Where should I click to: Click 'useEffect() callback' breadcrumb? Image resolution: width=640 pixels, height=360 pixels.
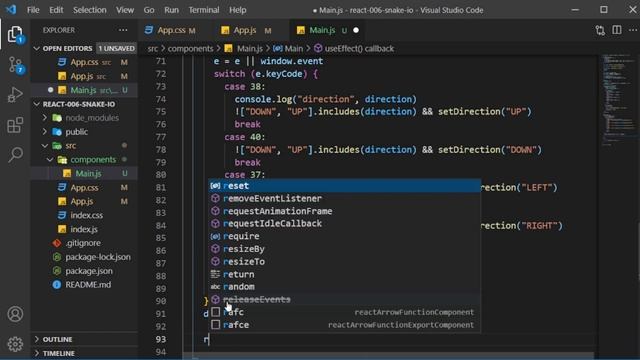point(359,49)
